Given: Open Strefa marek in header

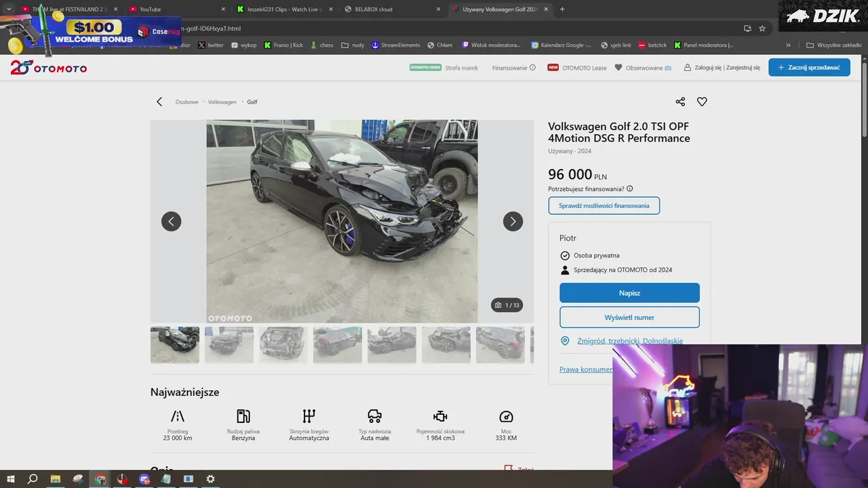Looking at the screenshot, I should tap(461, 68).
